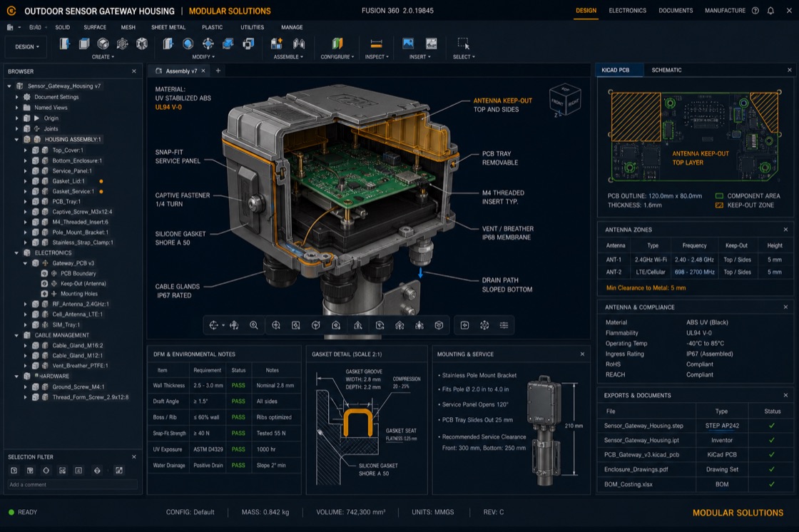Choose the gear-shaped icon in Create group
The width and height of the screenshot is (799, 532).
(x=122, y=44)
